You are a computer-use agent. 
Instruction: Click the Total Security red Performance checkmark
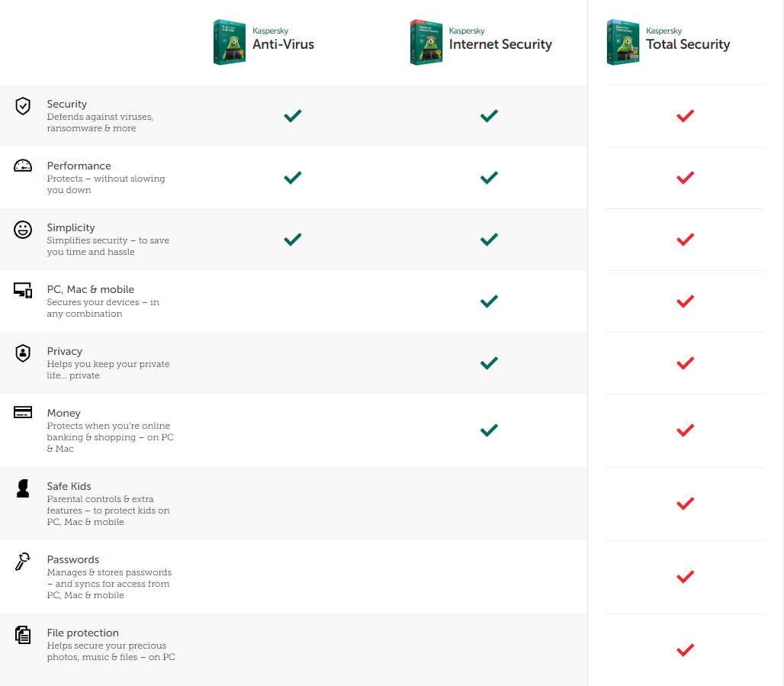point(685,178)
